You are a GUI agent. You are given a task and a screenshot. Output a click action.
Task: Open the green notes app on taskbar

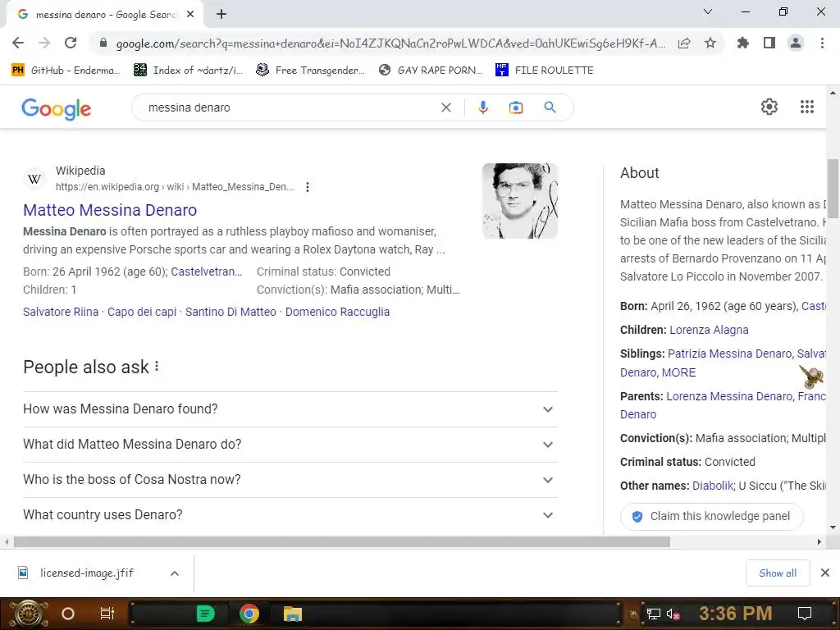[205, 614]
